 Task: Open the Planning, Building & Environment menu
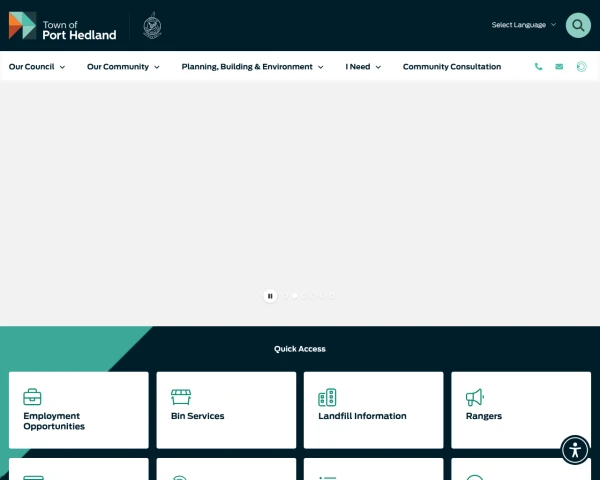click(x=253, y=67)
